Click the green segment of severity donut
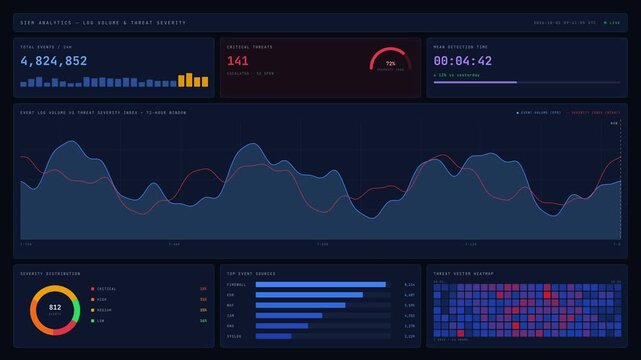This screenshot has height=360, width=641. click(x=77, y=311)
